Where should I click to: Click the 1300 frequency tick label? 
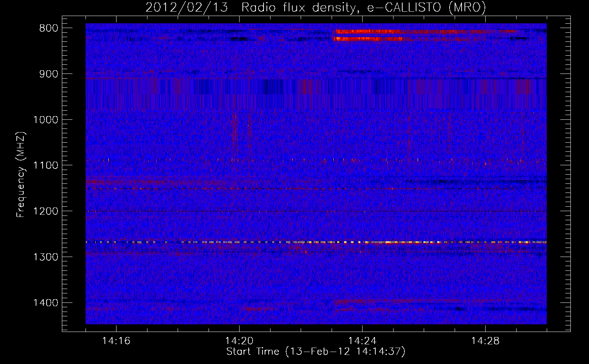tap(46, 257)
